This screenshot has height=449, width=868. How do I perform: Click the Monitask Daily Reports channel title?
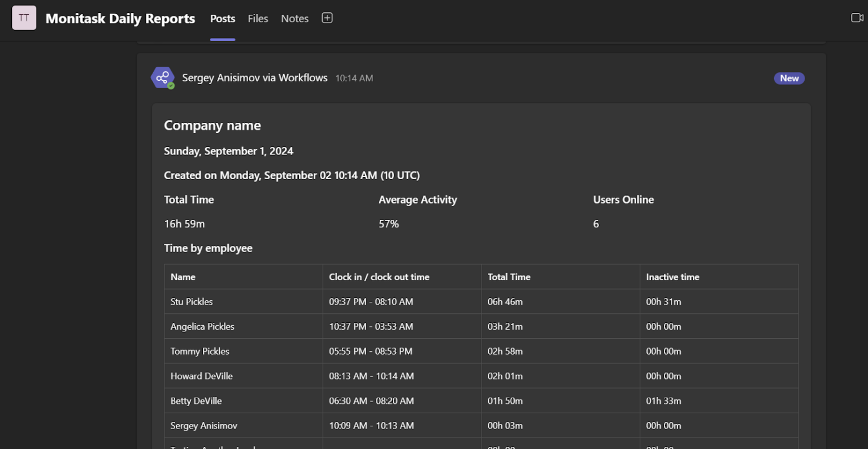(120, 18)
